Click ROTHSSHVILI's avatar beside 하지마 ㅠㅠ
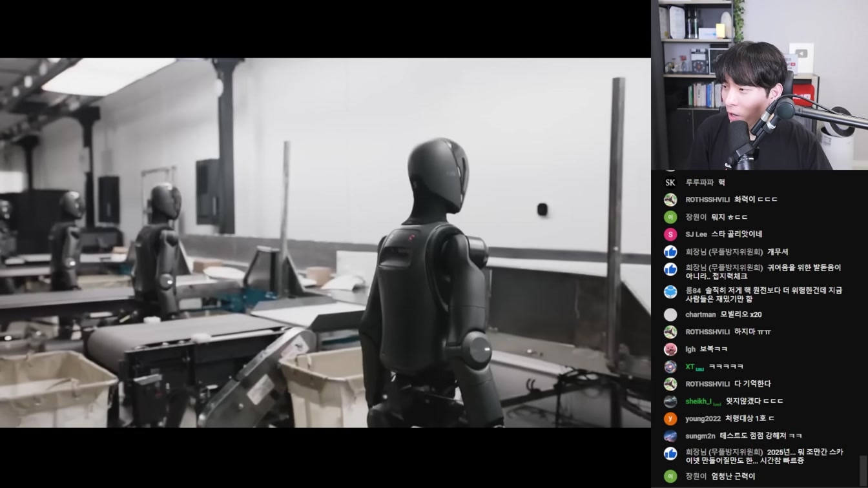The image size is (868, 488). pos(670,332)
